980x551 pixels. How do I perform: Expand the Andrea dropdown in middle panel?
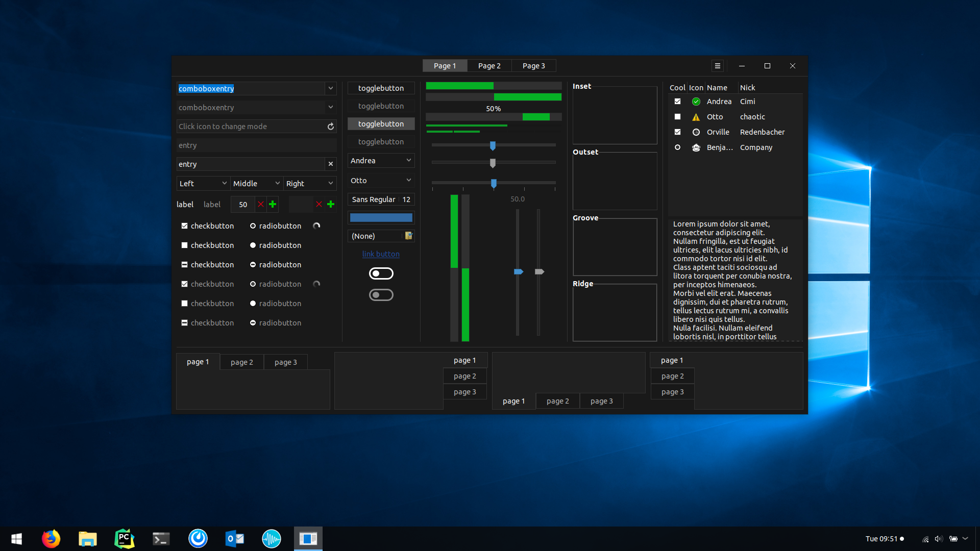pos(408,160)
